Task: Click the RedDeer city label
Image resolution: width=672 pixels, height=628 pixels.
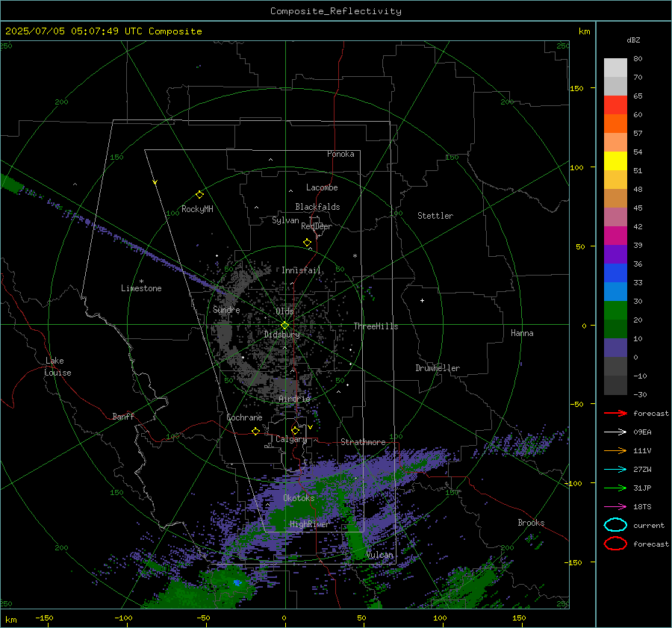Action: pyautogui.click(x=317, y=226)
